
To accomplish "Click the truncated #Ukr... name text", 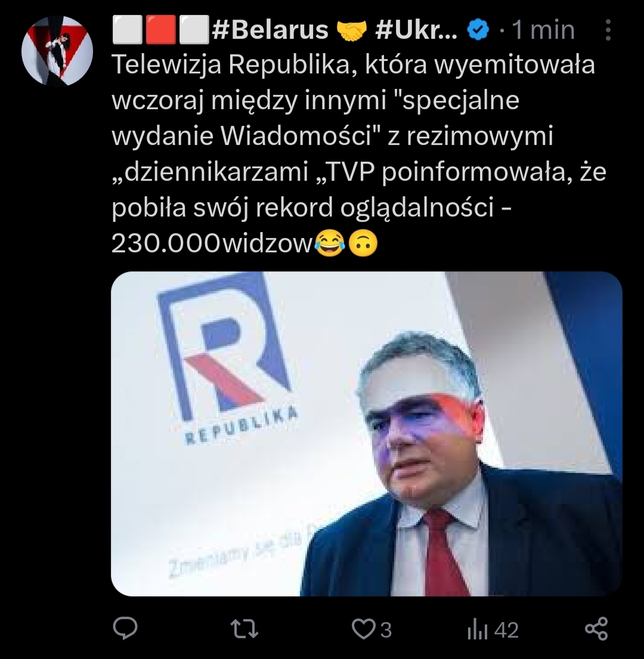I will [416, 30].
